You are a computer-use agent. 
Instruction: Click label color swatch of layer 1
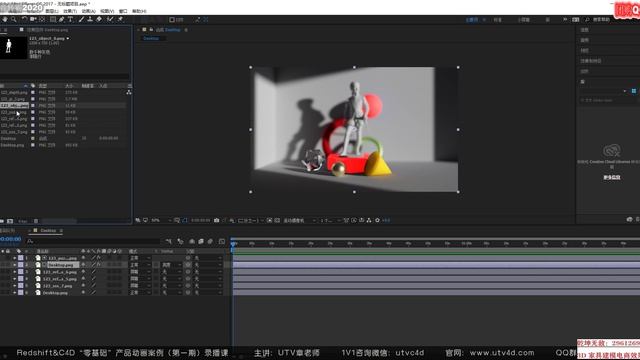20,258
